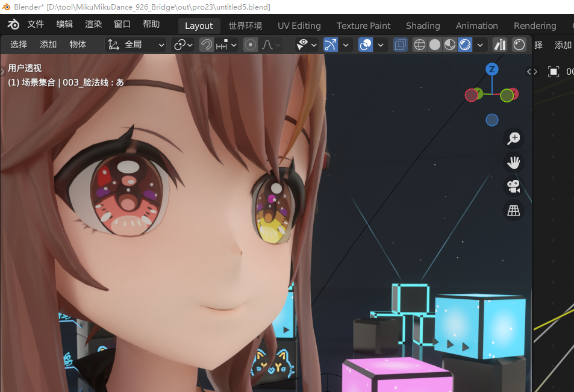This screenshot has height=392, width=574.
Task: Open the 窗口 (Window) menu
Action: click(122, 24)
